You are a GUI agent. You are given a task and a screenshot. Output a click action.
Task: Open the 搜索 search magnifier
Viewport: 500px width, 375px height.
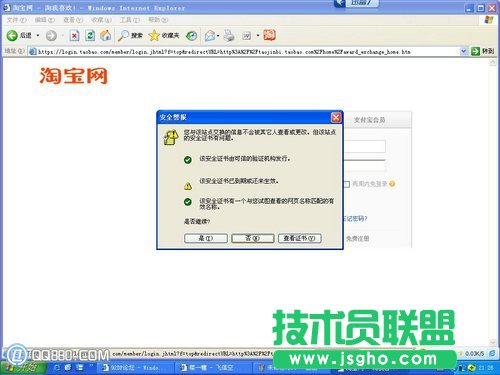click(130, 35)
